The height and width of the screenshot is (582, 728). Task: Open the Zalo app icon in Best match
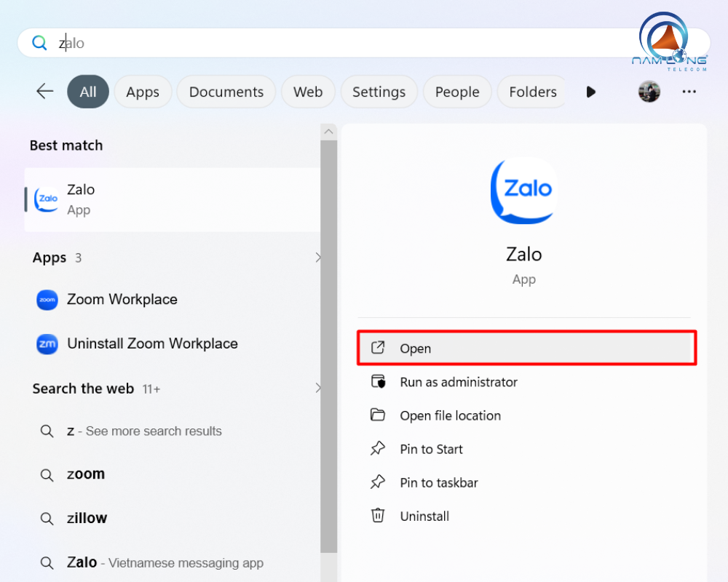[x=47, y=199]
